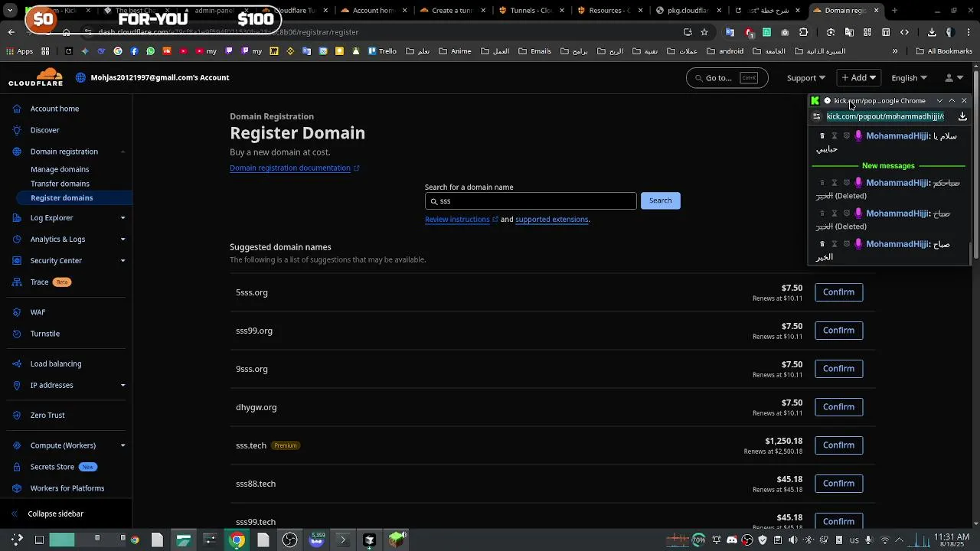The image size is (980, 551).
Task: Click the Log Explorer sidebar icon
Action: tap(17, 218)
